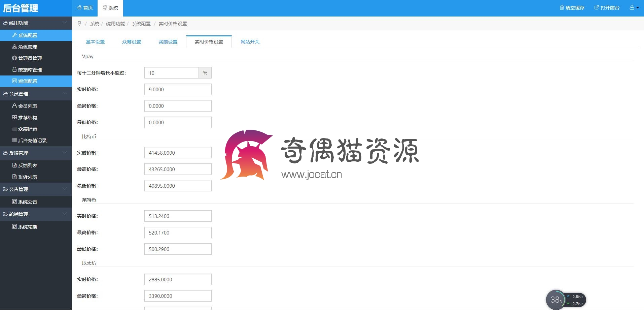The height and width of the screenshot is (310, 644).
Task: Click the 莱特币 section heading
Action: 89,200
